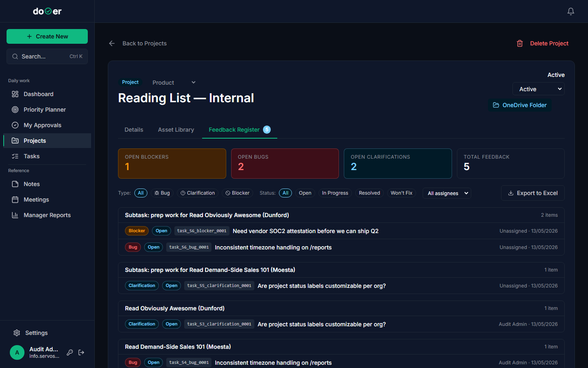Click the Dashboard grid icon
This screenshot has width=588, height=368.
click(15, 94)
